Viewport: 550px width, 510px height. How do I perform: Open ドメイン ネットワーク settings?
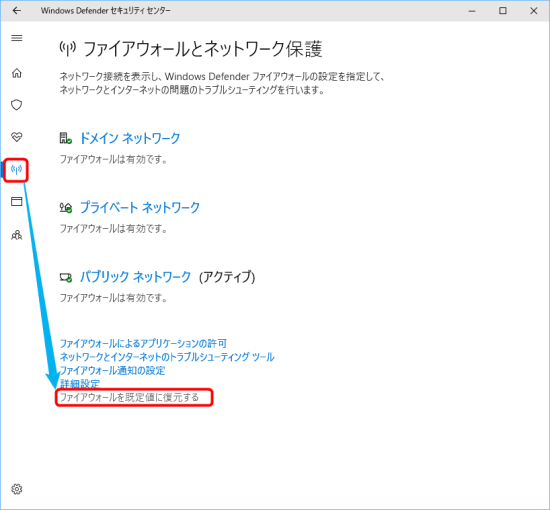pyautogui.click(x=130, y=138)
